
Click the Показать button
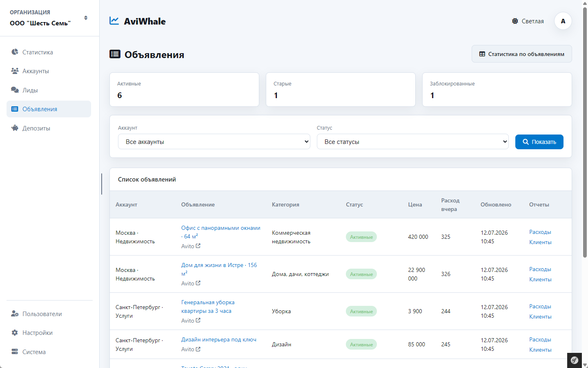[x=539, y=142]
